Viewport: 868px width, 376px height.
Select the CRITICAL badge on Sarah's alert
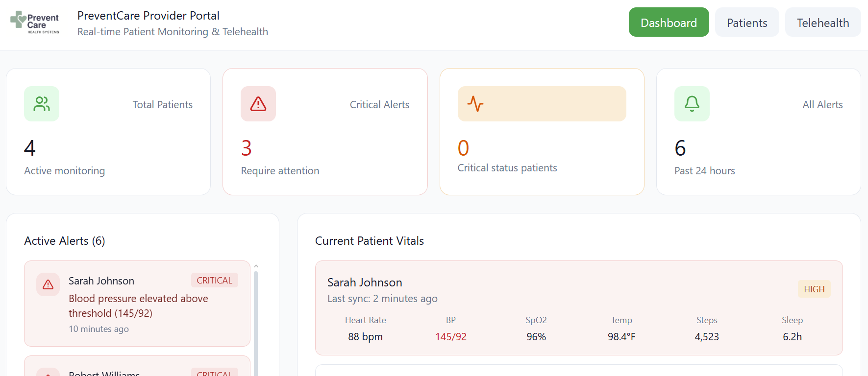[x=214, y=281]
